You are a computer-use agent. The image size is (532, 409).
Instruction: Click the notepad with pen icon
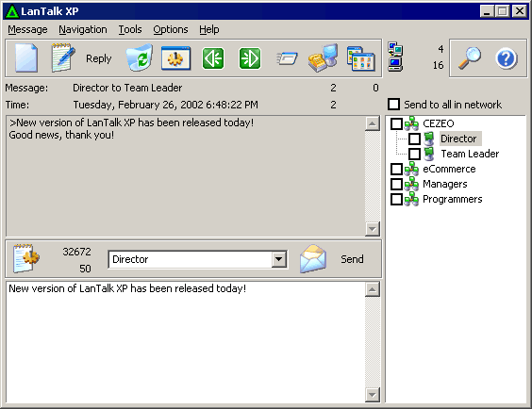coord(63,57)
